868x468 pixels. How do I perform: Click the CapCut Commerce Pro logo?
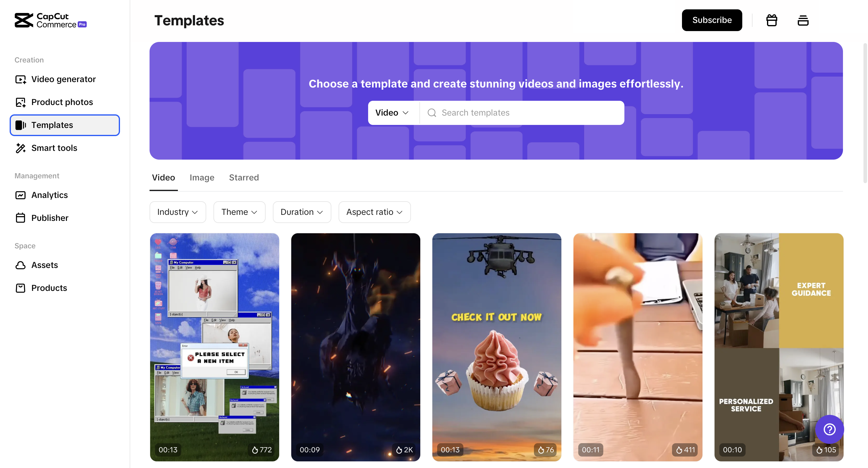coord(51,20)
